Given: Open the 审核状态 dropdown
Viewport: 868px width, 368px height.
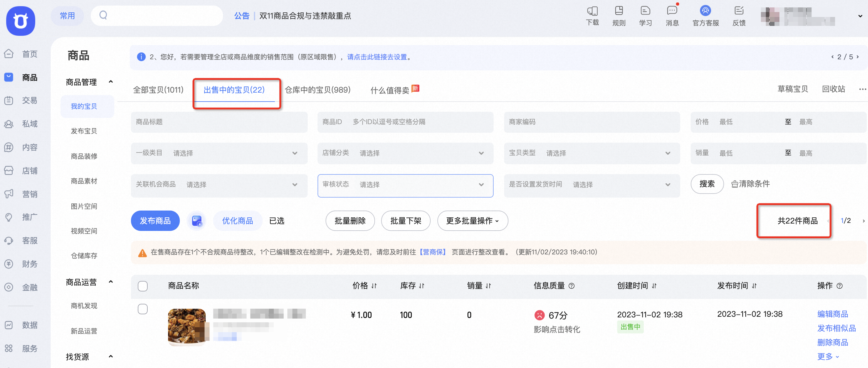Looking at the screenshot, I should (405, 186).
